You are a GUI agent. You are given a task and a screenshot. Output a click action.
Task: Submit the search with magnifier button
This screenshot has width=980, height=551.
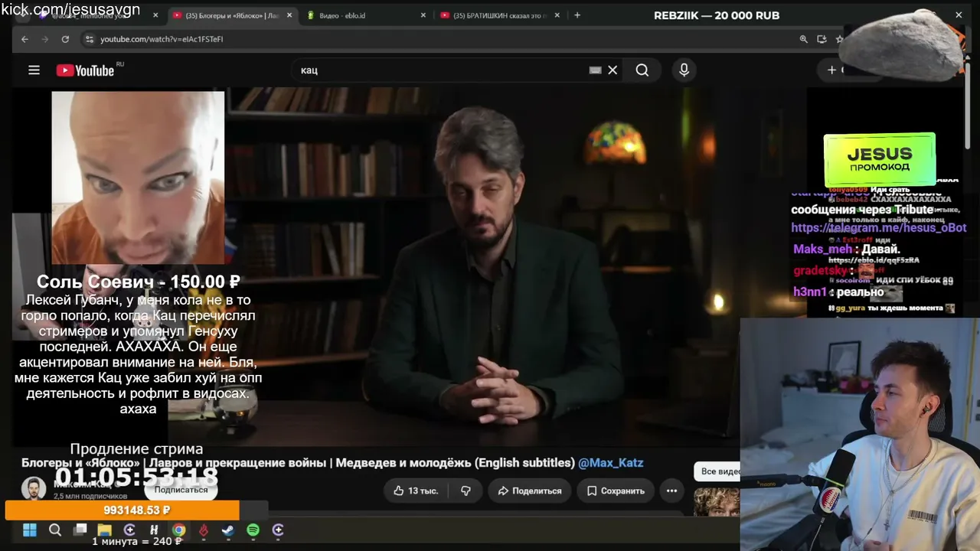pyautogui.click(x=642, y=70)
